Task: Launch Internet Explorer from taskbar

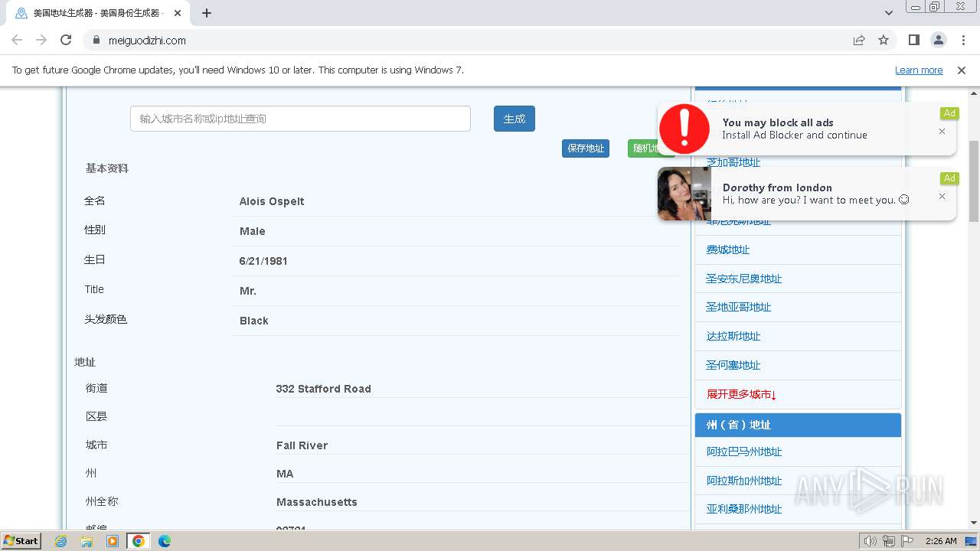Action: [x=61, y=541]
